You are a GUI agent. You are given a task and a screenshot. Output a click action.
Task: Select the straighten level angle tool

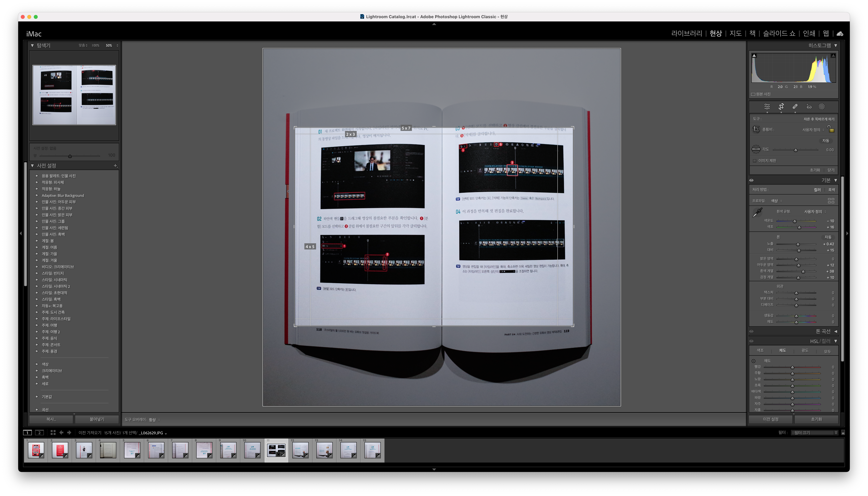756,149
